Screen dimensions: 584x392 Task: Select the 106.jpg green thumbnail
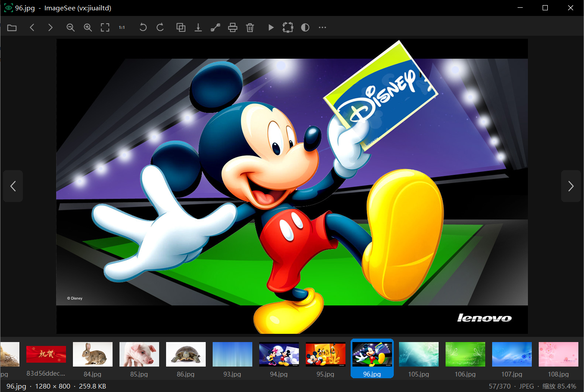465,358
